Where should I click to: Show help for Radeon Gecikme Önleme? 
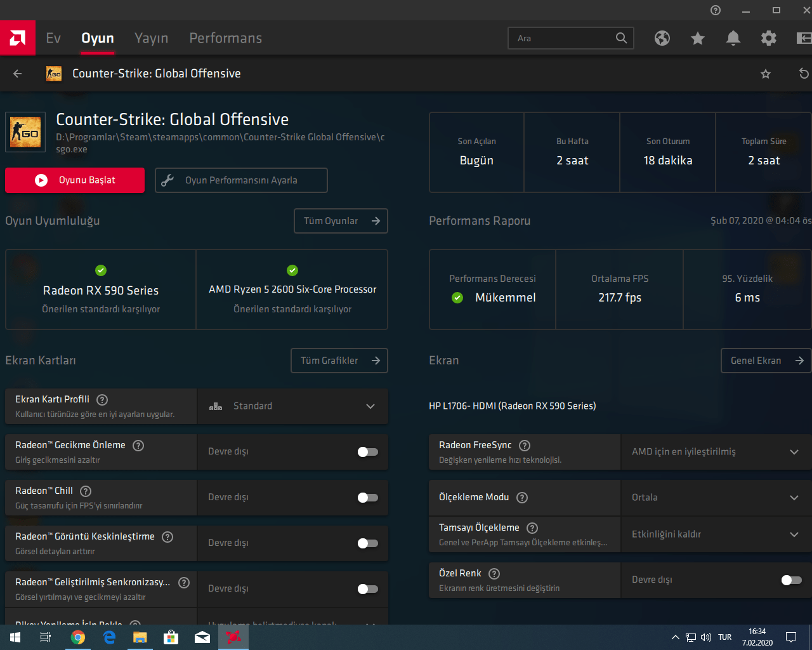point(138,446)
